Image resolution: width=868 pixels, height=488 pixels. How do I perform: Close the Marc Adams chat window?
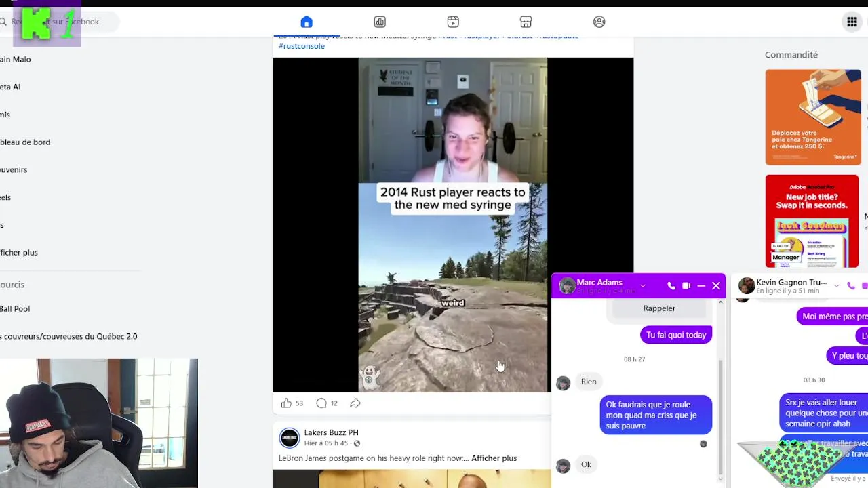[716, 286]
